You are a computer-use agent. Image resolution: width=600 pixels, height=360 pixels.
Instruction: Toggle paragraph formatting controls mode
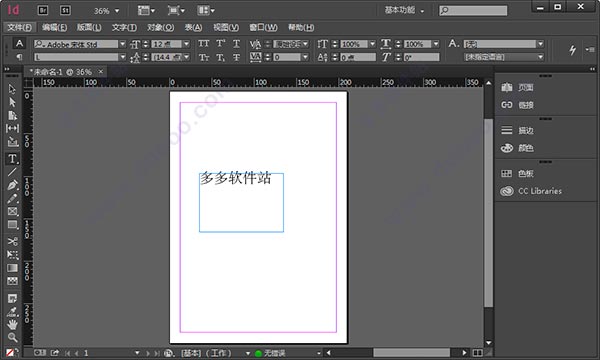coord(19,57)
